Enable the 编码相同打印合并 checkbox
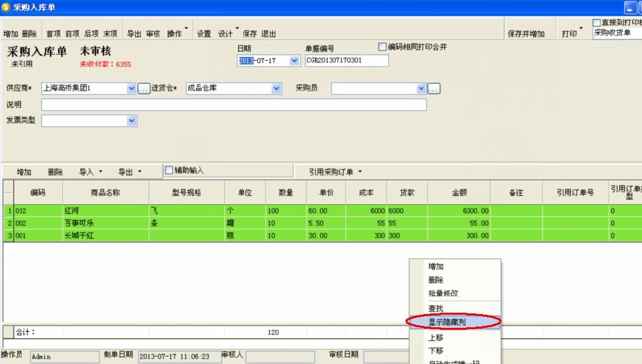Screen dimensions: 642x364 [383, 47]
